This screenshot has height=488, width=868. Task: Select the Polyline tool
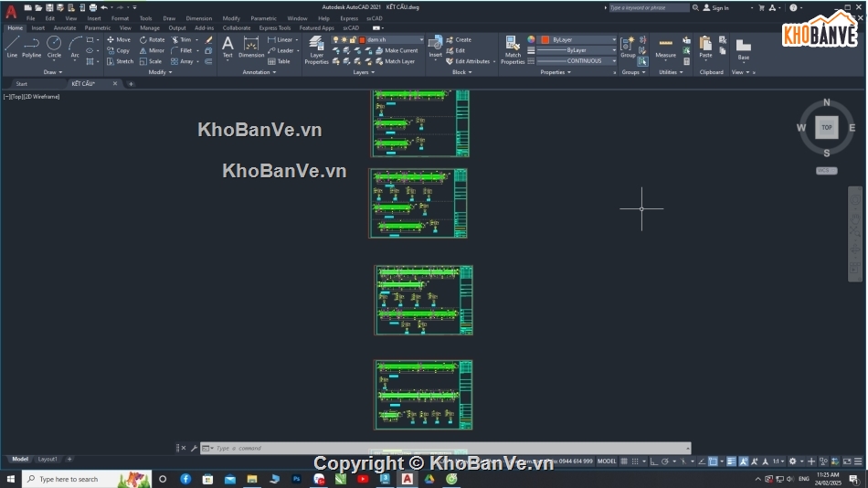[x=32, y=47]
